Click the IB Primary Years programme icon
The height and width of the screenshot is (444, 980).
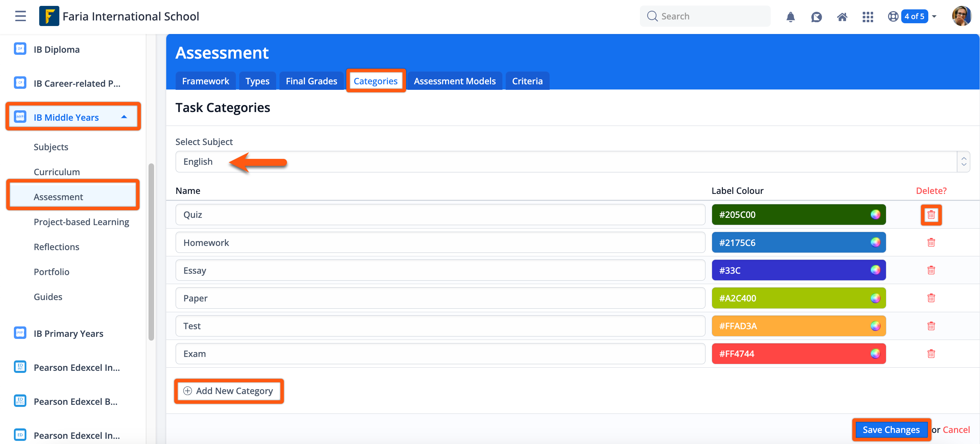(20, 333)
